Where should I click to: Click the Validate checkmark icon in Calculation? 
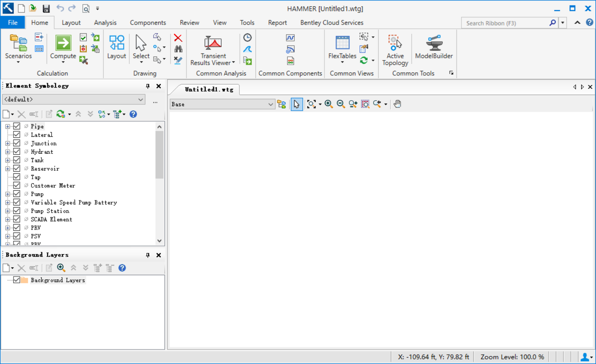pyautogui.click(x=83, y=38)
